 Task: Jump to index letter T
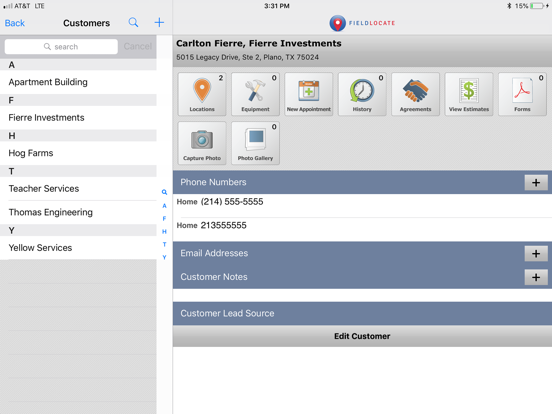pyautogui.click(x=164, y=244)
